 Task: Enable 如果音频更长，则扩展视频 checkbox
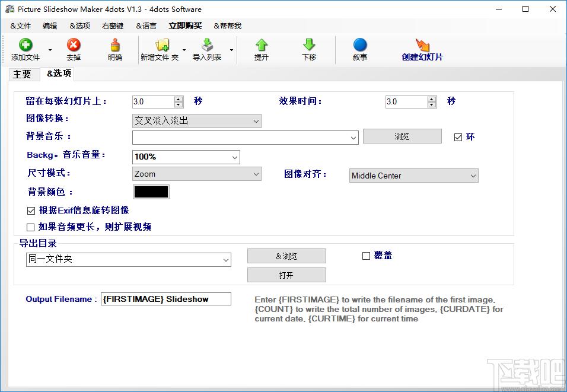click(x=31, y=227)
